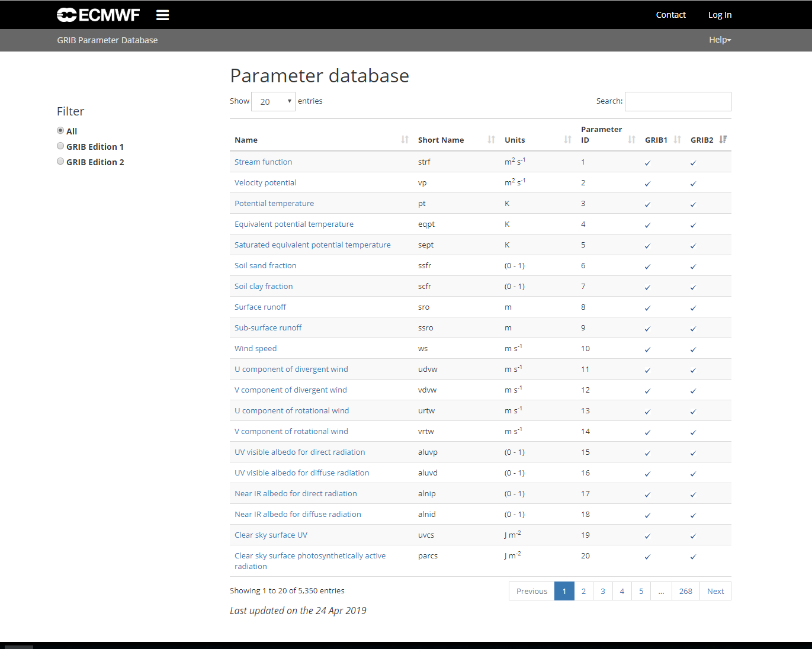Expand the Help dropdown menu
The width and height of the screenshot is (812, 649).
720,40
